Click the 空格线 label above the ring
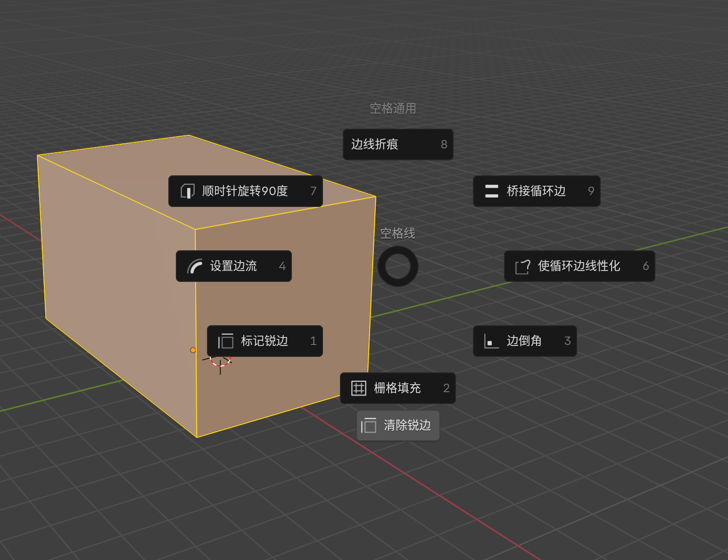 click(x=397, y=233)
